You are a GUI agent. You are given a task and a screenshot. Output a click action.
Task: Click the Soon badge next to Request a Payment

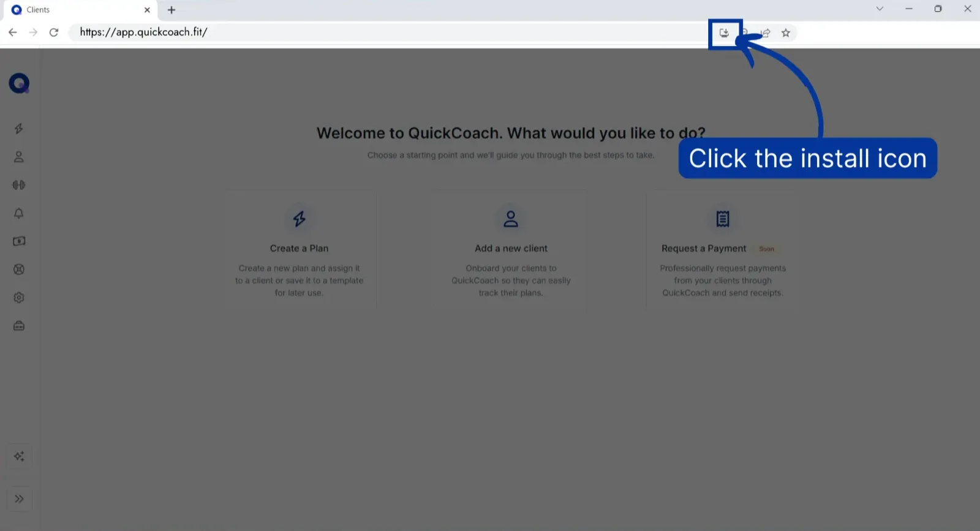coord(767,249)
